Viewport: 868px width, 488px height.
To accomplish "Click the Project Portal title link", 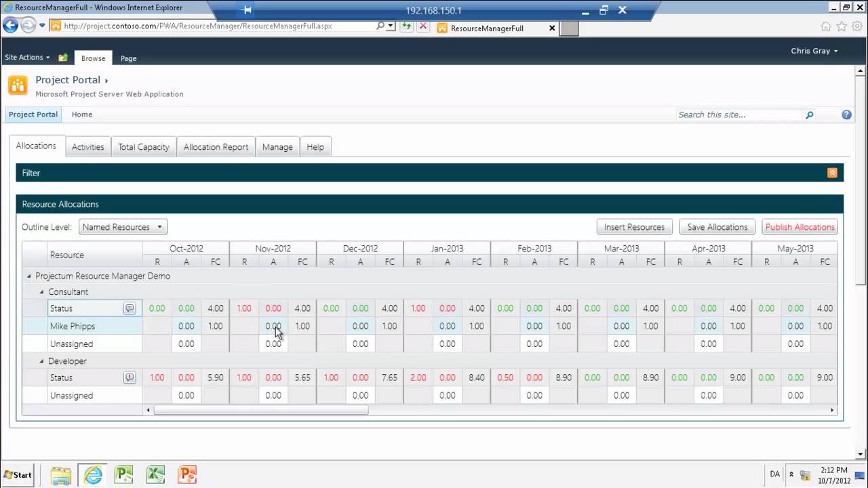I will pyautogui.click(x=68, y=80).
